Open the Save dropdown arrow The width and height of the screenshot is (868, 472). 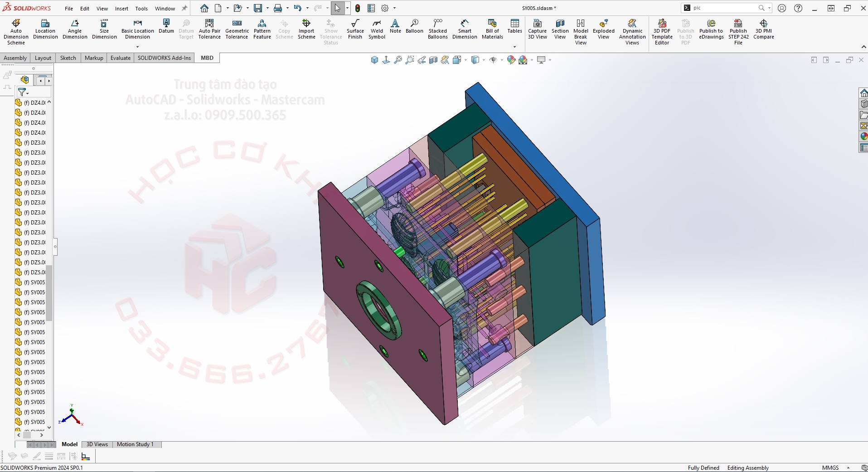pyautogui.click(x=267, y=8)
